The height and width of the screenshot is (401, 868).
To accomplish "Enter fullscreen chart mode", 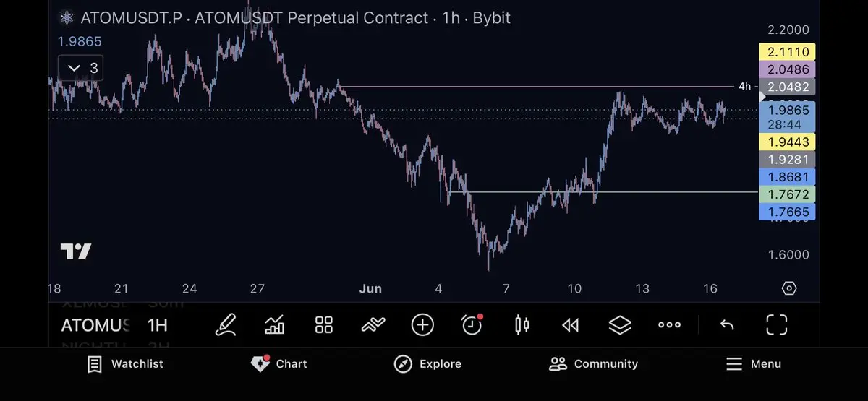I will (x=776, y=325).
